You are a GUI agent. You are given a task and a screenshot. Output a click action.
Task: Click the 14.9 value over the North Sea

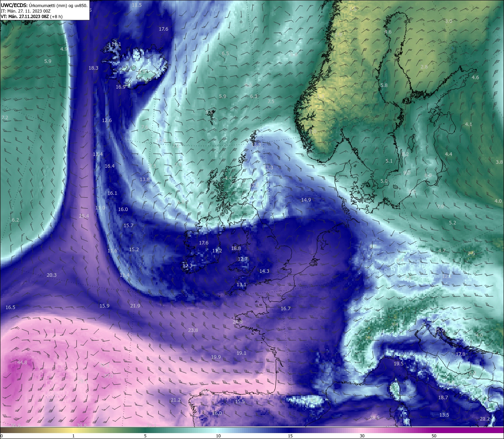click(306, 200)
